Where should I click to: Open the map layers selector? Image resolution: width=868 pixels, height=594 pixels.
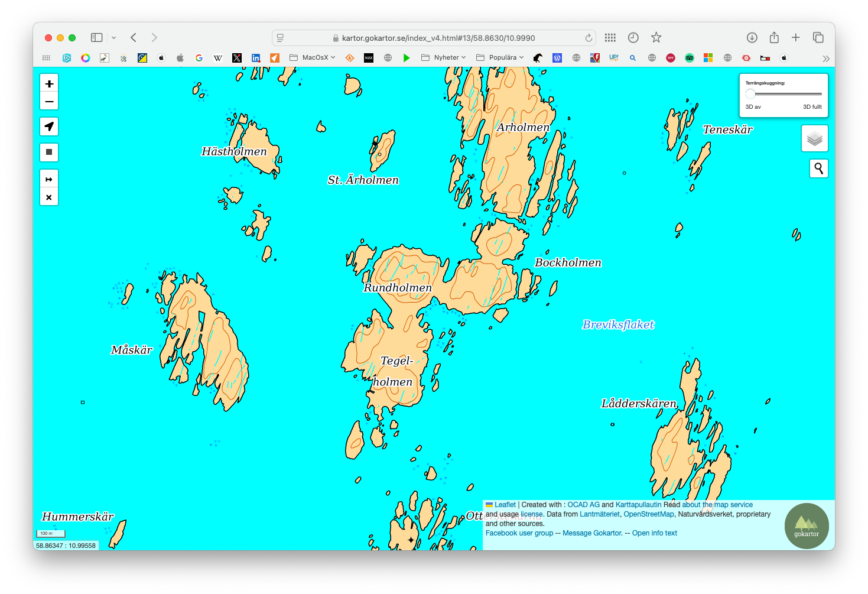click(x=815, y=139)
